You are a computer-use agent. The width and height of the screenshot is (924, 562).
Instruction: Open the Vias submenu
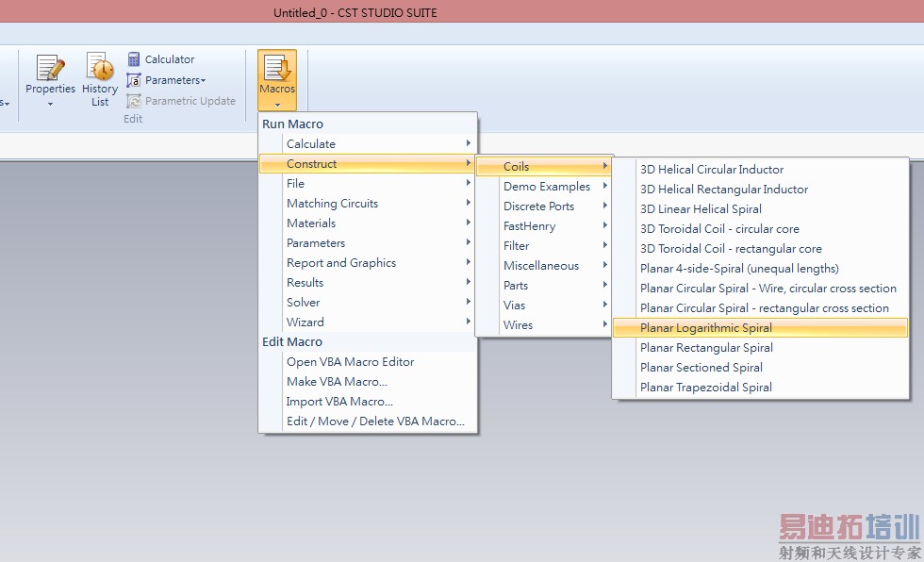pos(543,306)
